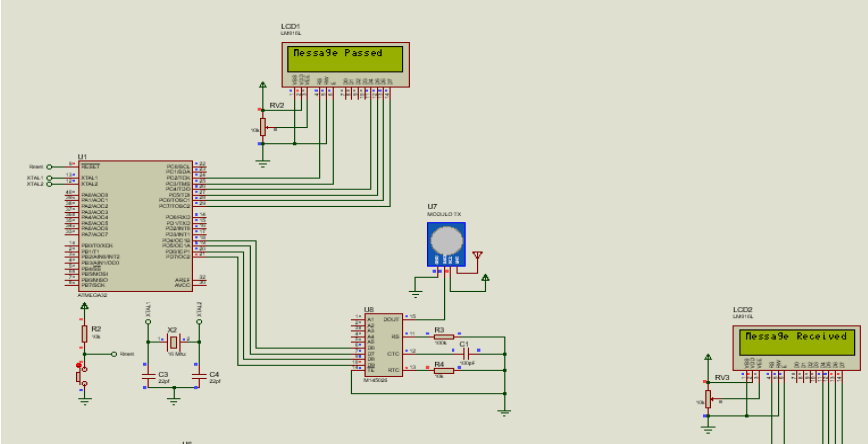Select the ground symbol below RV2
Viewport: 868px width, 444px height.
263,163
